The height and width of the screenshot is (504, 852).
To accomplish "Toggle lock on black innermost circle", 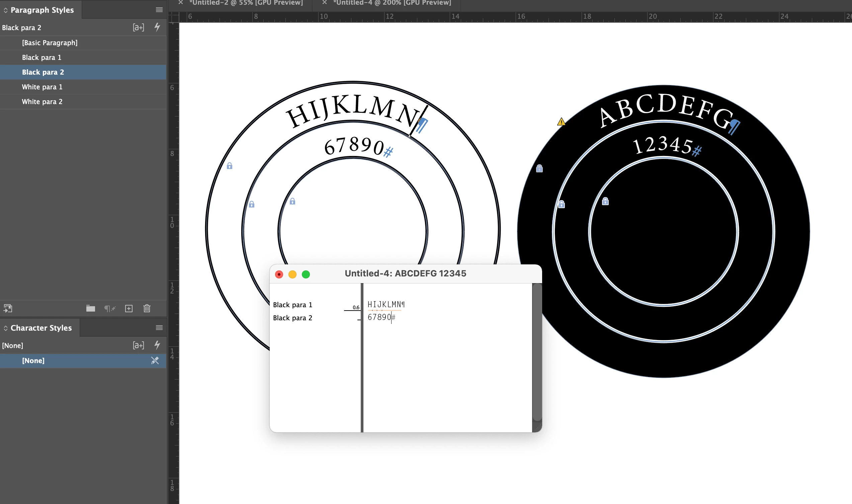I will [605, 201].
